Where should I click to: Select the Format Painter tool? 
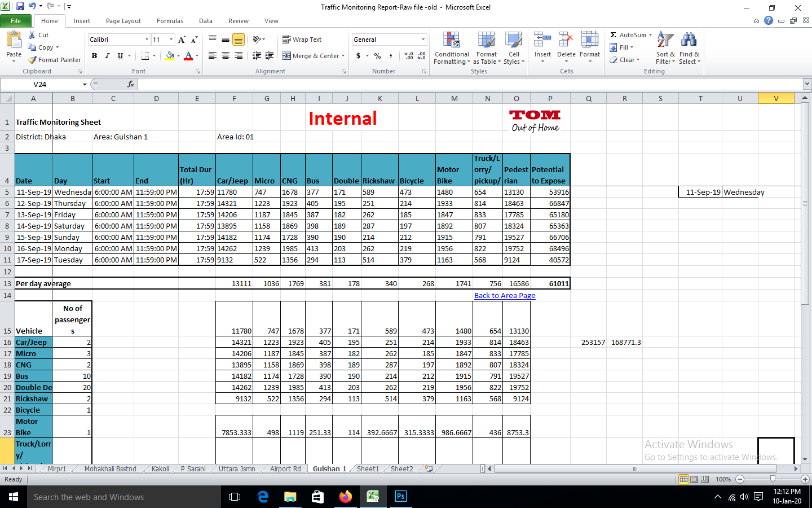tap(54, 59)
